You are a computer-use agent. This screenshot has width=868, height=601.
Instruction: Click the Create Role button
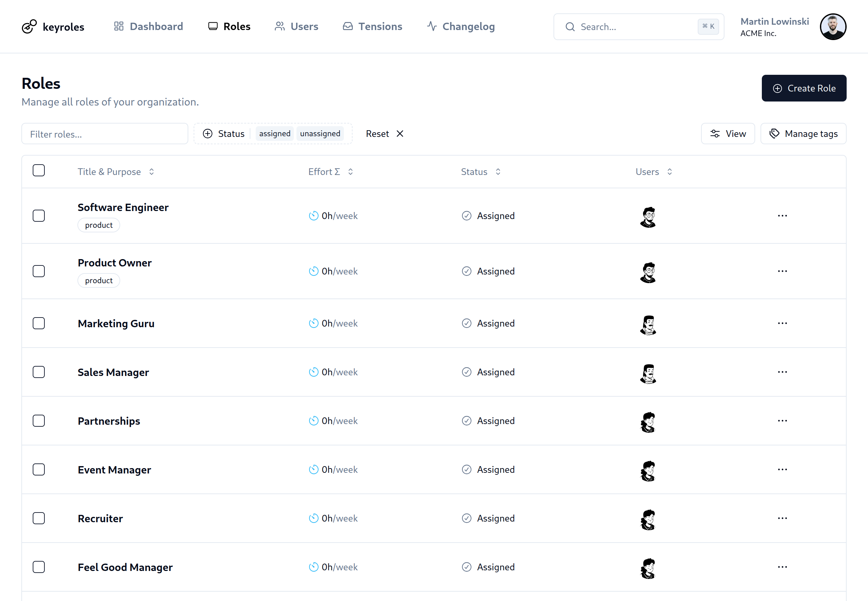(x=804, y=88)
